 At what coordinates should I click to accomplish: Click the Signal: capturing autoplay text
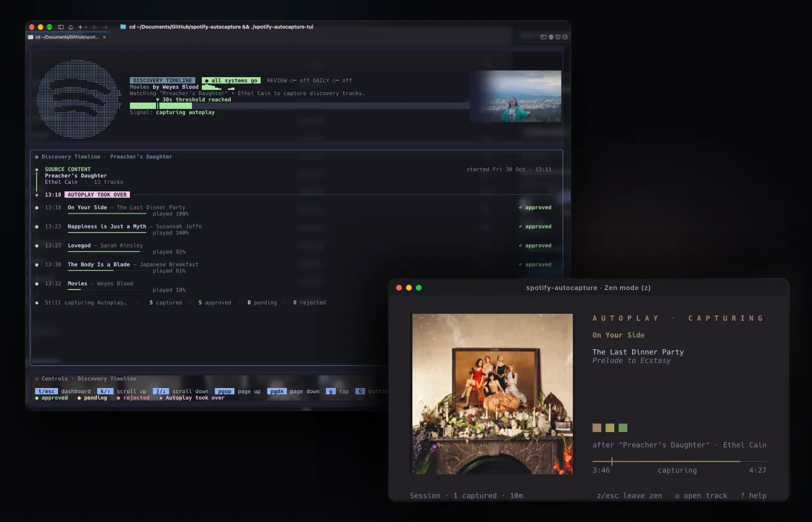(172, 113)
